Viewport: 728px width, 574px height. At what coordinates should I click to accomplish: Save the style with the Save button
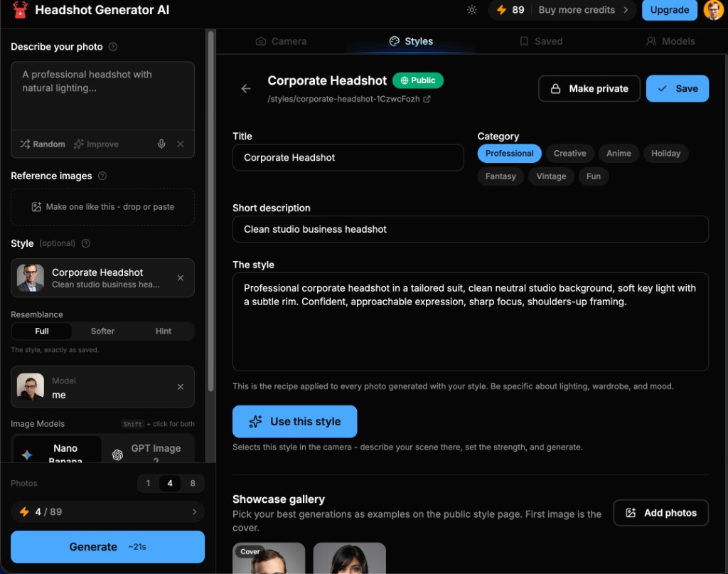point(678,88)
